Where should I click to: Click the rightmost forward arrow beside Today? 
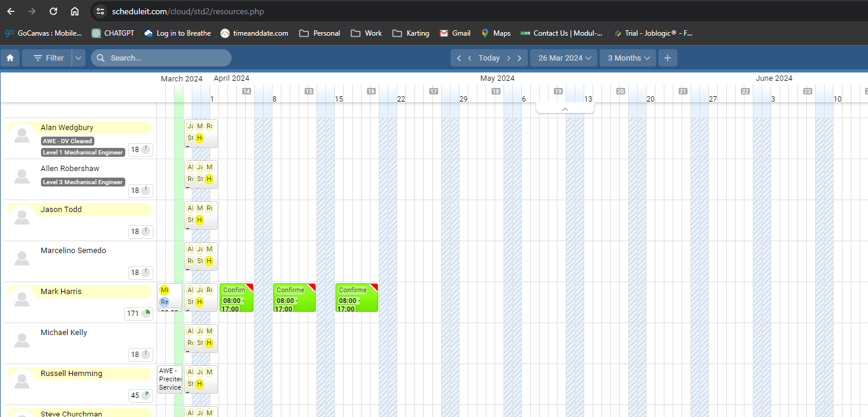pos(519,58)
